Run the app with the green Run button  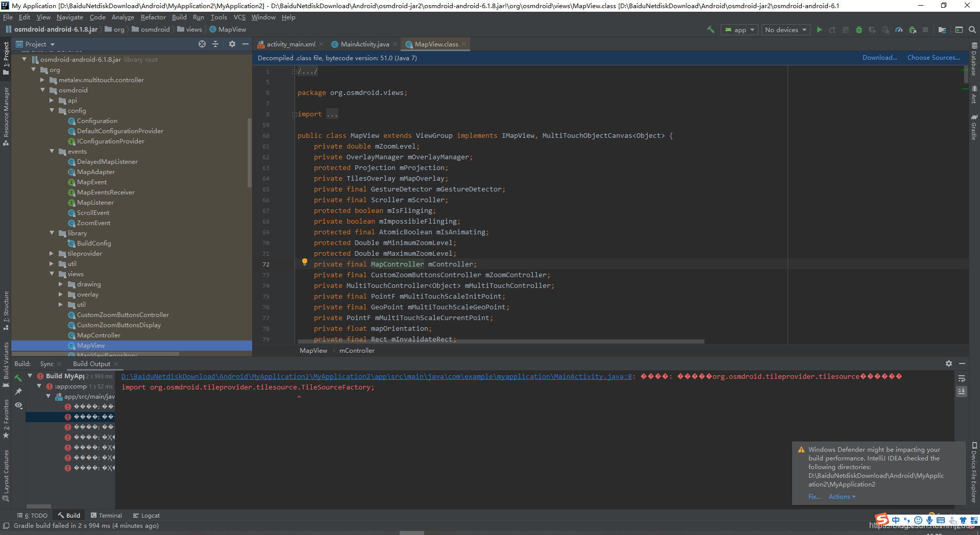pos(820,30)
